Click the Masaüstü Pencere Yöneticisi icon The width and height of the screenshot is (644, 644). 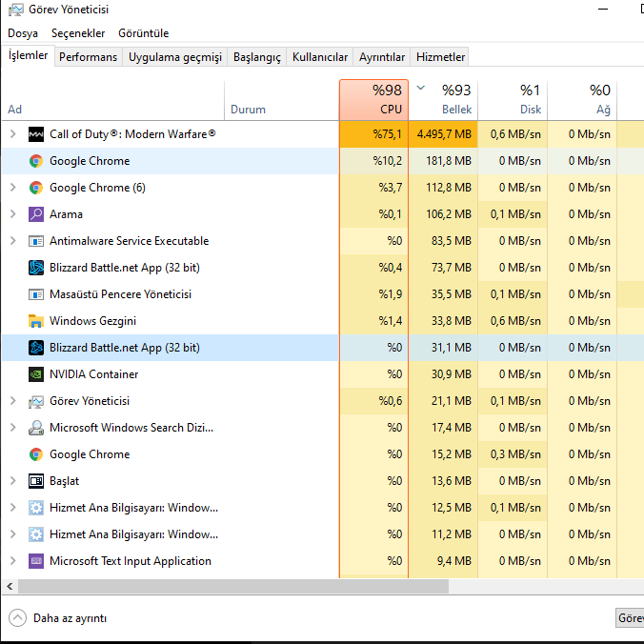pyautogui.click(x=36, y=294)
